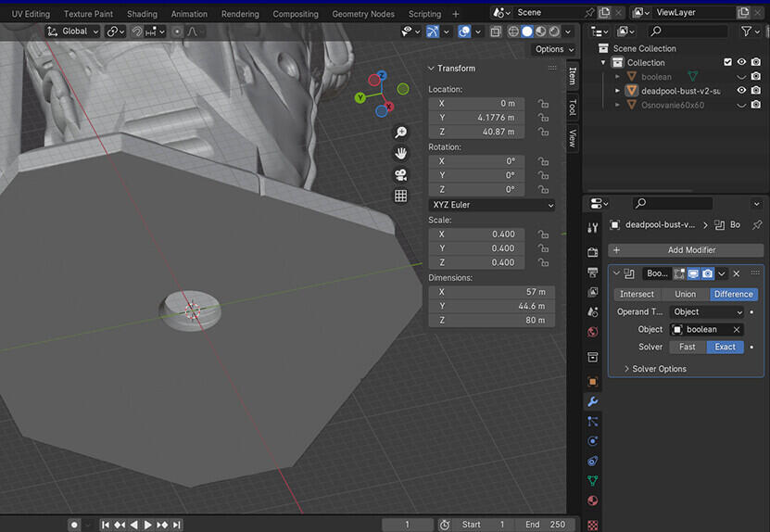Open the Global transform orientation dropdown

click(72, 32)
